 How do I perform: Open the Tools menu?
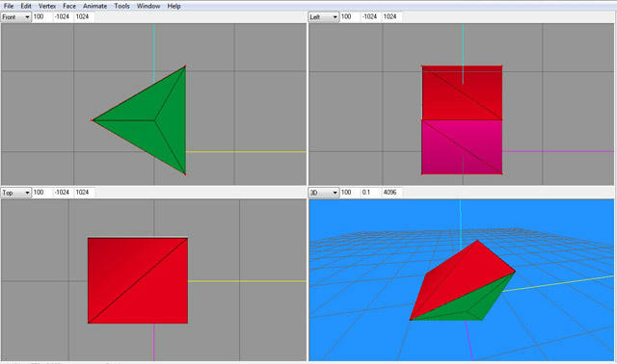122,6
